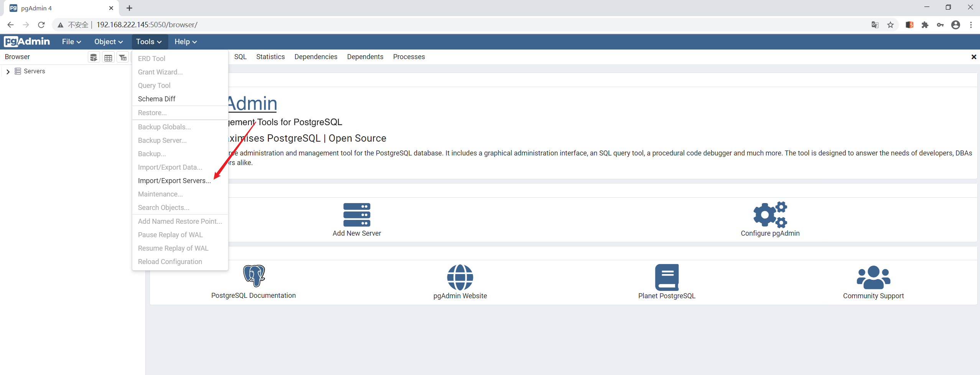Viewport: 980px width, 375px height.
Task: Open the Object menu
Action: point(109,41)
